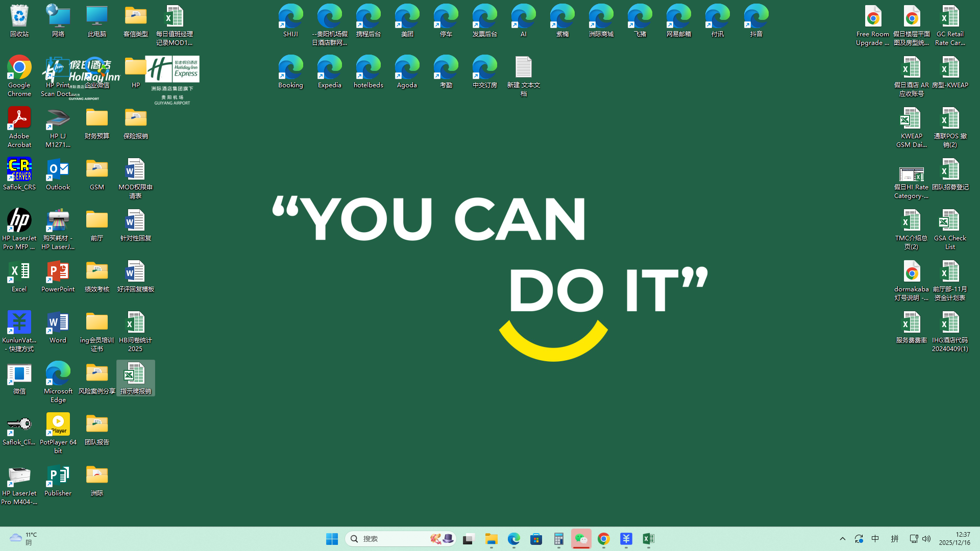Open File Explorer from the taskbar
This screenshot has width=980, height=551.
click(492, 539)
